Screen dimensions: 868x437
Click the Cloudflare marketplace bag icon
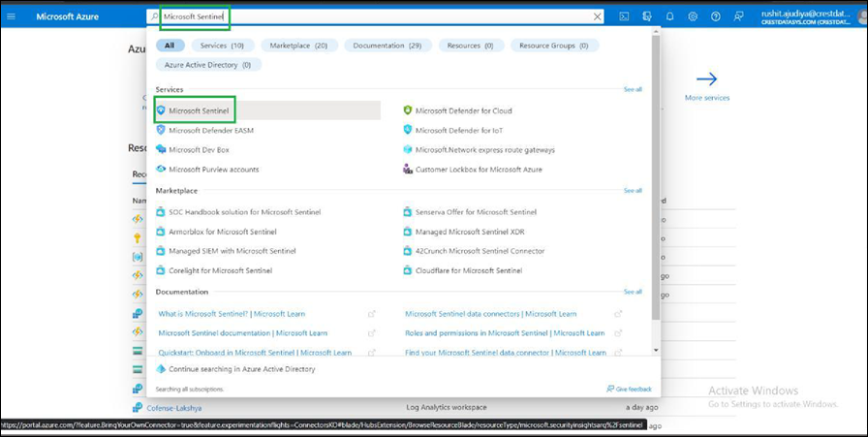point(408,271)
